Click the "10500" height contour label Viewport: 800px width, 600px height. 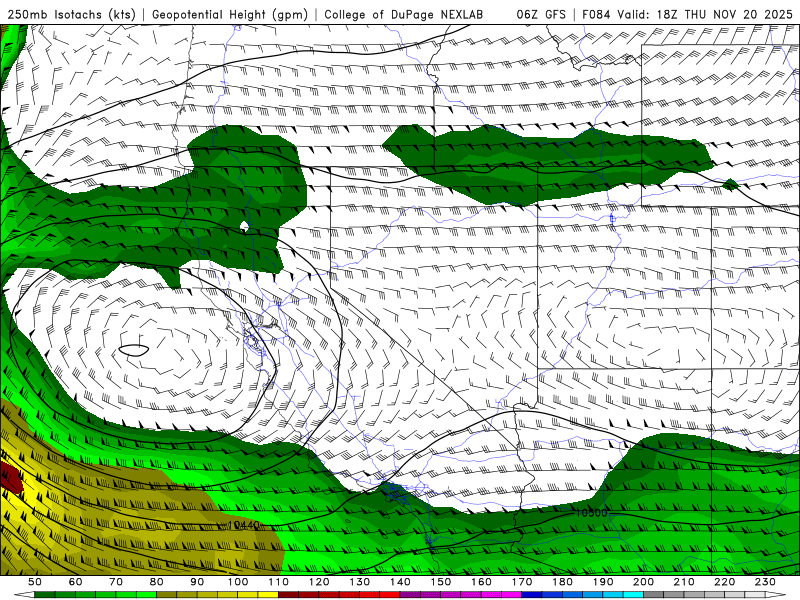pyautogui.click(x=592, y=513)
